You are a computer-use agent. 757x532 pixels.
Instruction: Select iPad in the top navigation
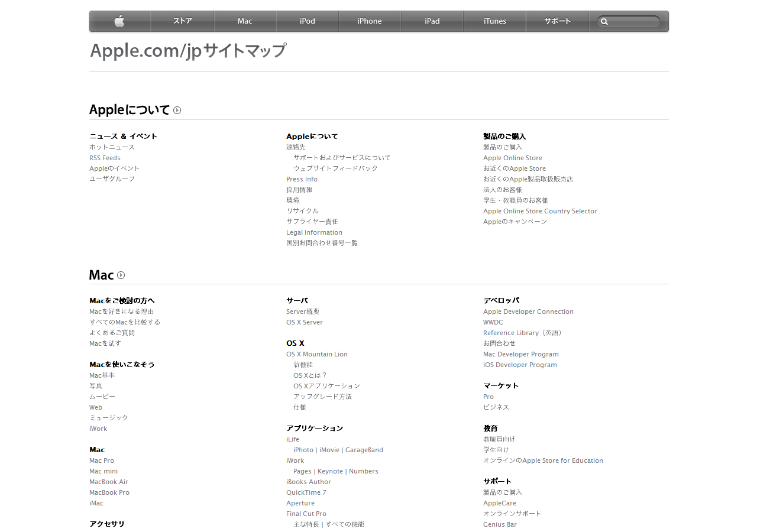[432, 21]
